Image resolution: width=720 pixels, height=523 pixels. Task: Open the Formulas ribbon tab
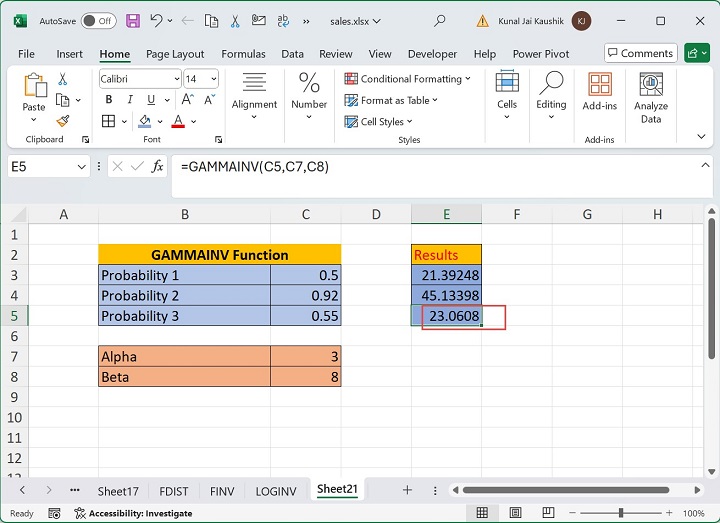pos(243,54)
